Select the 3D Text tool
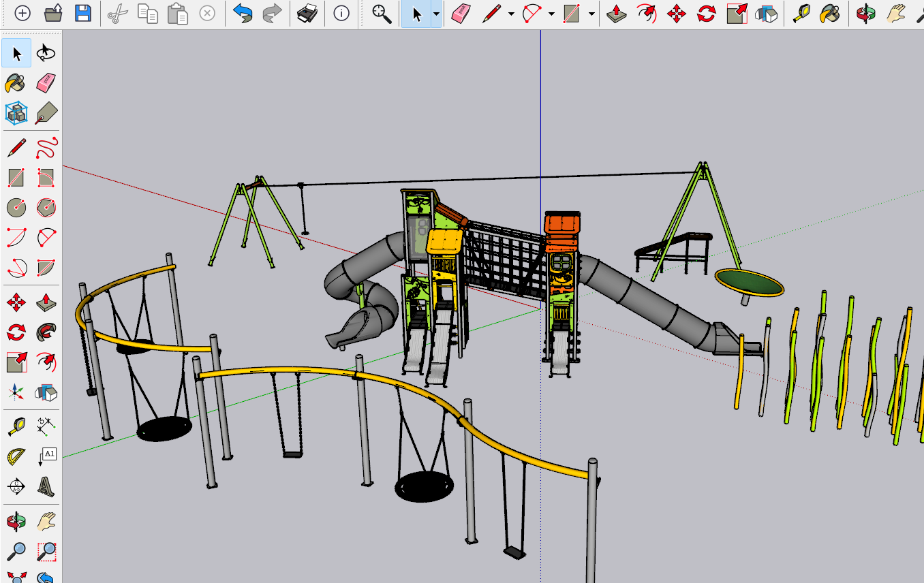 pyautogui.click(x=46, y=486)
